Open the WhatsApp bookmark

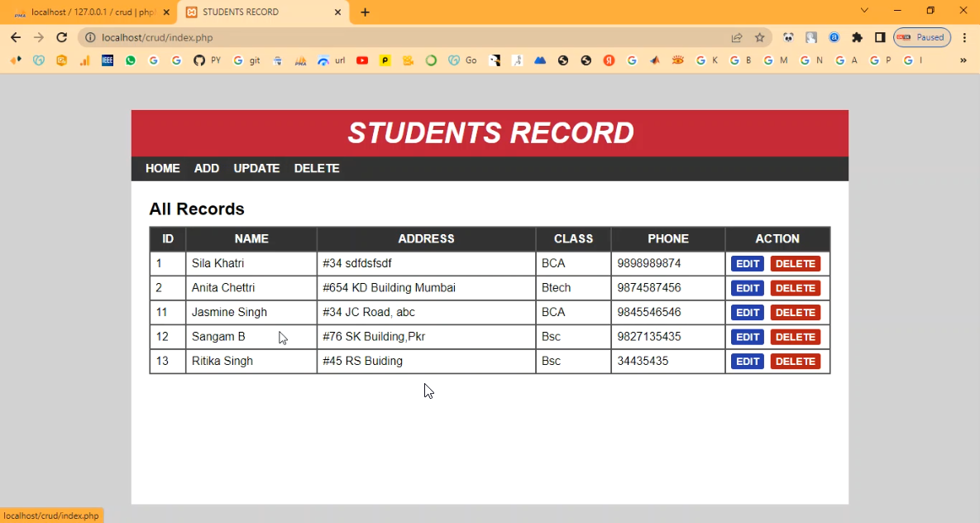tap(131, 60)
